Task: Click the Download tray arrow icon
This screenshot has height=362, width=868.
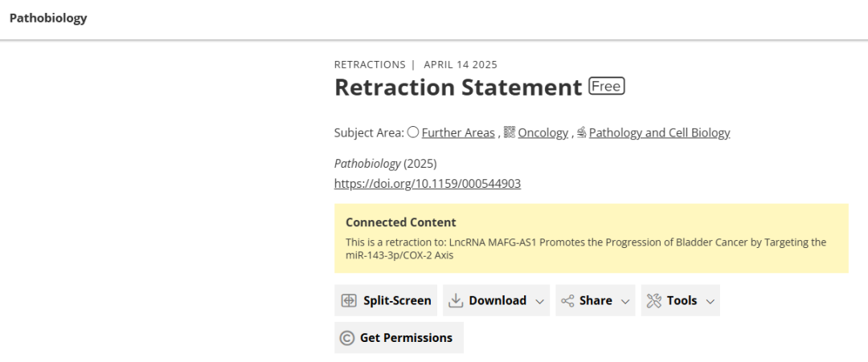Action: [x=456, y=301]
